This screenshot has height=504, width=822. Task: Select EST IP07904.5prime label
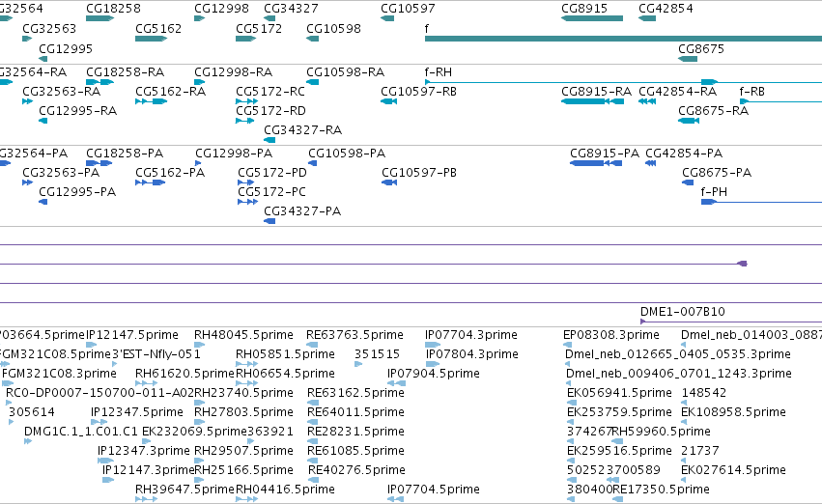point(434,374)
